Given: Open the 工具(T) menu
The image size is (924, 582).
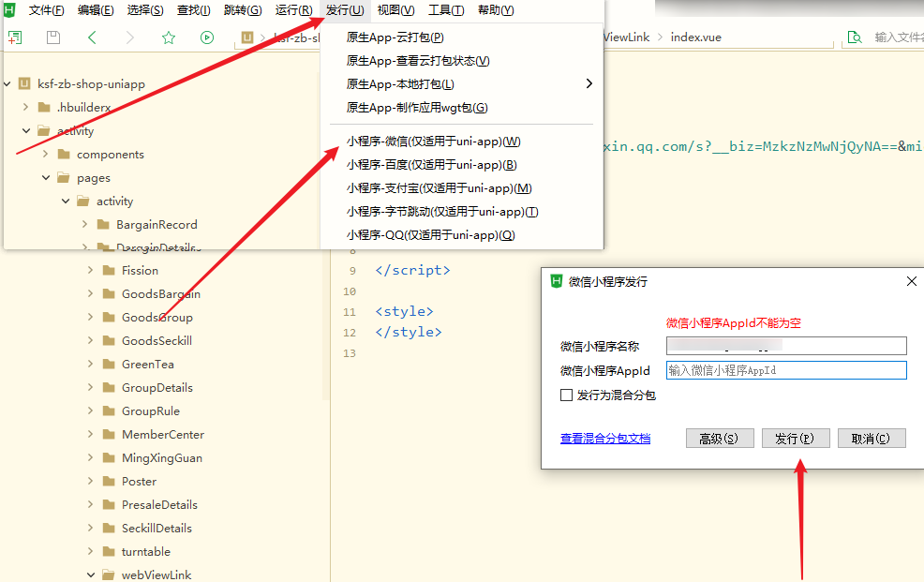Looking at the screenshot, I should (x=446, y=10).
